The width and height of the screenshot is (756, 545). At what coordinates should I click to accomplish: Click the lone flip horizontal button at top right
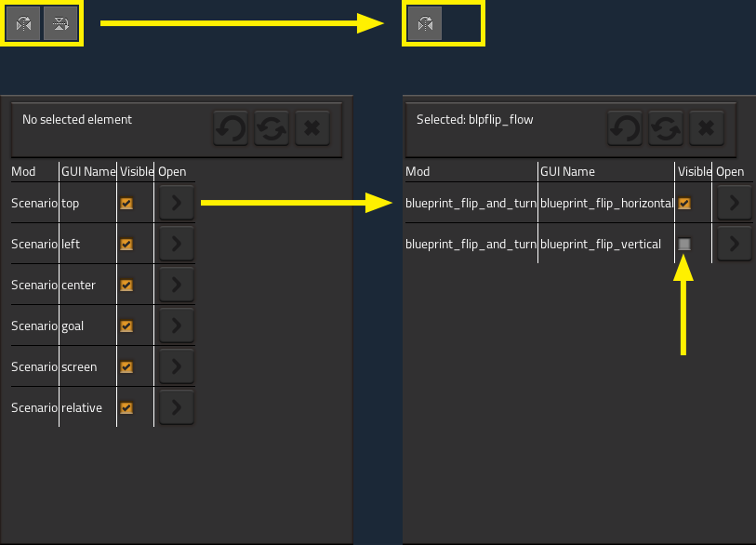(424, 25)
